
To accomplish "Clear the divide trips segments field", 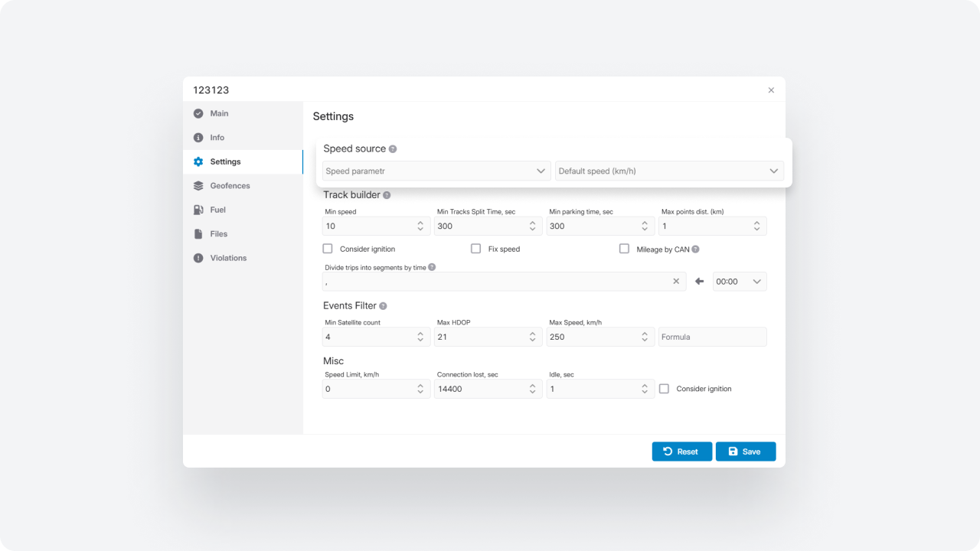I will click(x=676, y=282).
